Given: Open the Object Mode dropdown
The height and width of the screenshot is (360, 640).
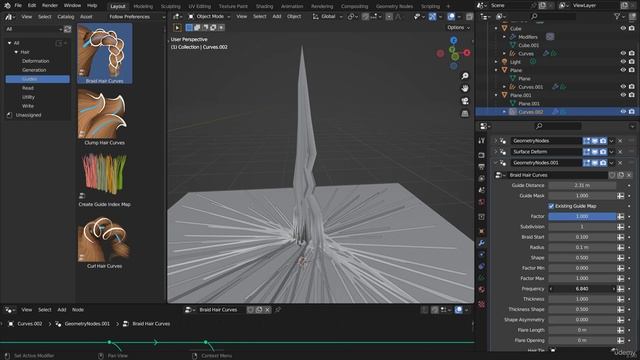Looking at the screenshot, I should (x=209, y=17).
